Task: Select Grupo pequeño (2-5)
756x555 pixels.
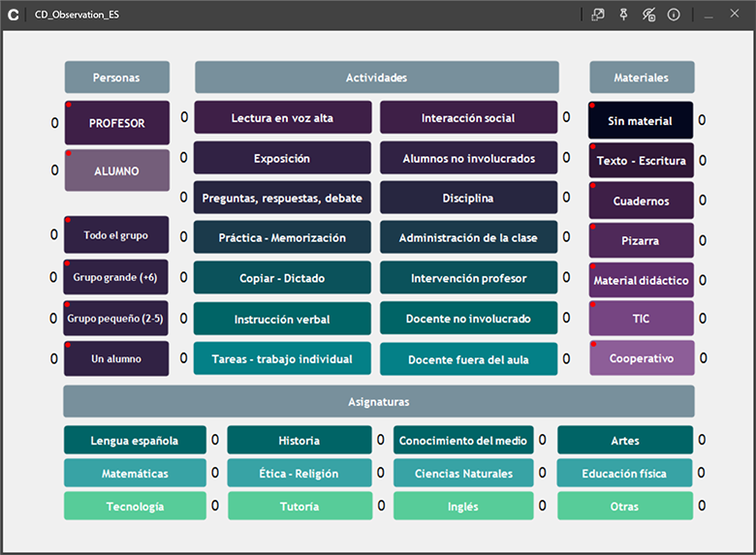Action: pyautogui.click(x=115, y=318)
